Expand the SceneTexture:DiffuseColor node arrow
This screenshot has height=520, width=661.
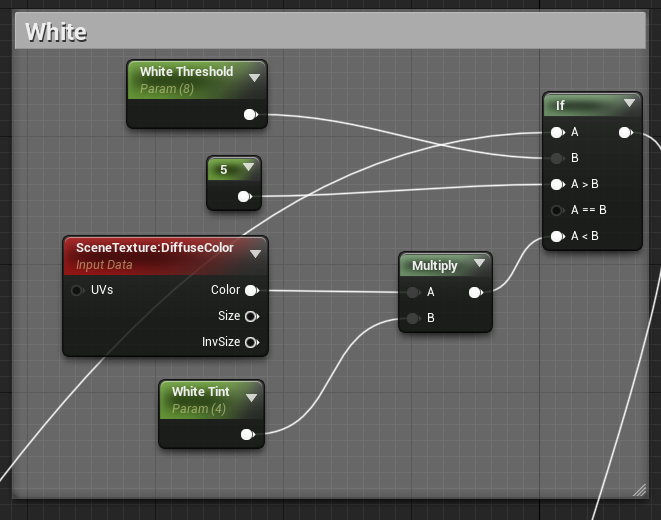pyautogui.click(x=255, y=253)
